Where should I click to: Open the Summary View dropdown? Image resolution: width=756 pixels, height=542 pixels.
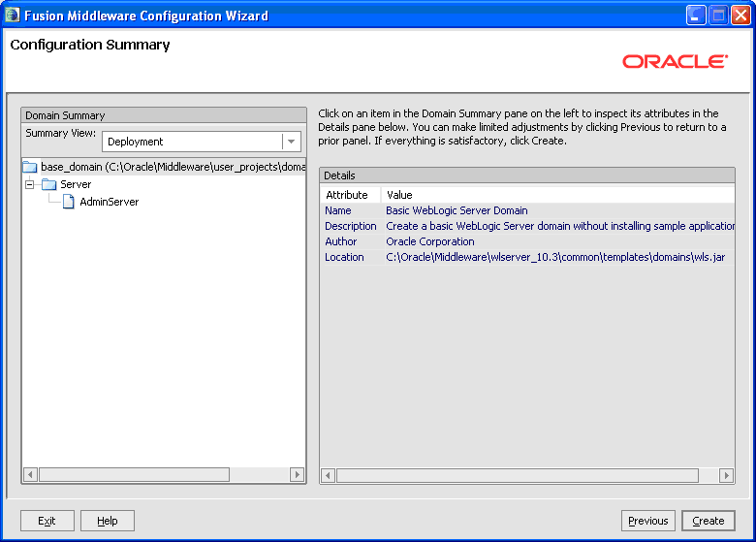click(x=291, y=142)
